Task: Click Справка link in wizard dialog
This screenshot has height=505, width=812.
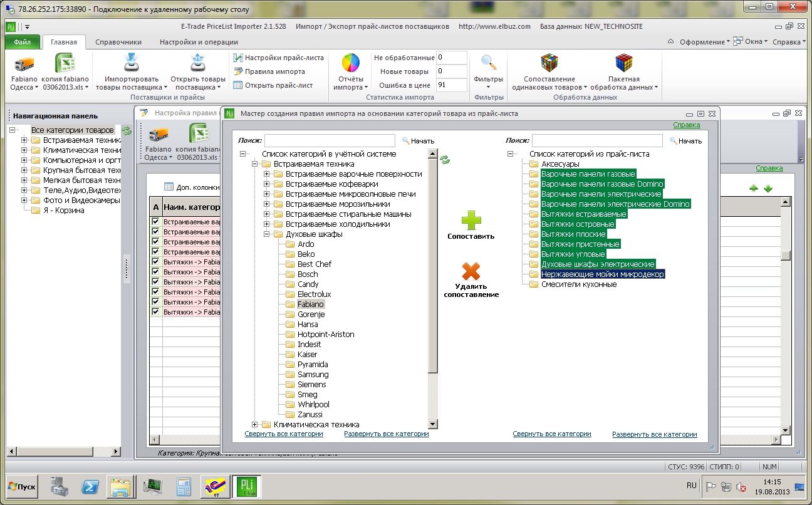Action: (x=686, y=125)
